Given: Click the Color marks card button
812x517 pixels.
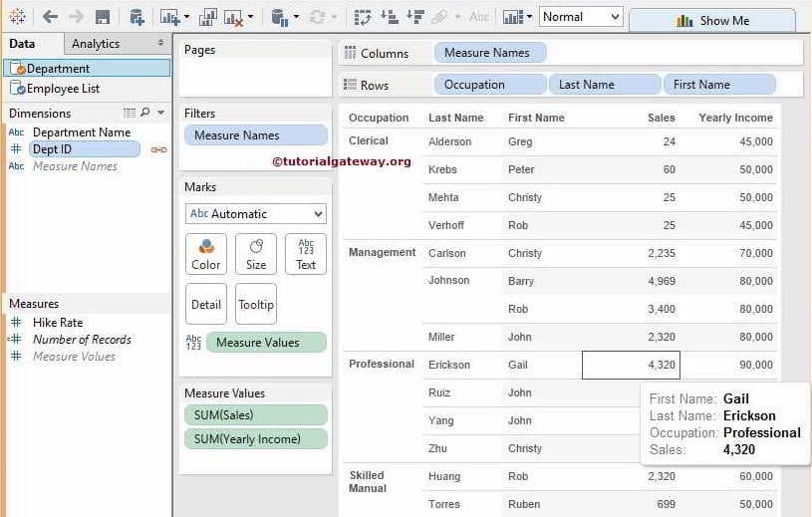Looking at the screenshot, I should (x=206, y=254).
